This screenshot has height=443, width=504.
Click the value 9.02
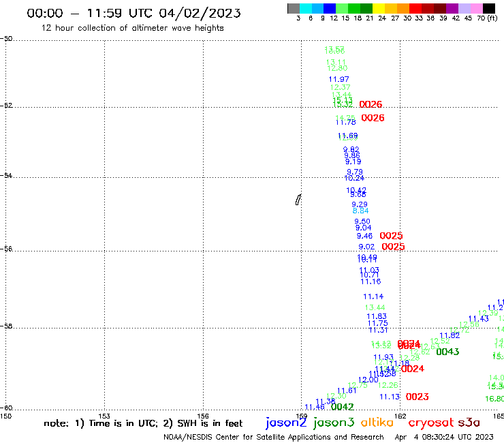pyautogui.click(x=366, y=247)
